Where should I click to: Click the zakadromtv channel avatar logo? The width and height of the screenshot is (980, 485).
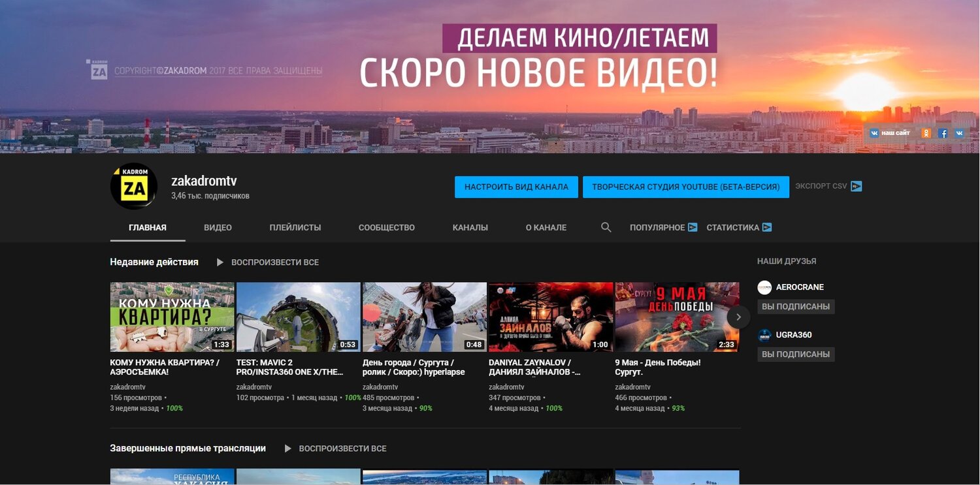(134, 186)
